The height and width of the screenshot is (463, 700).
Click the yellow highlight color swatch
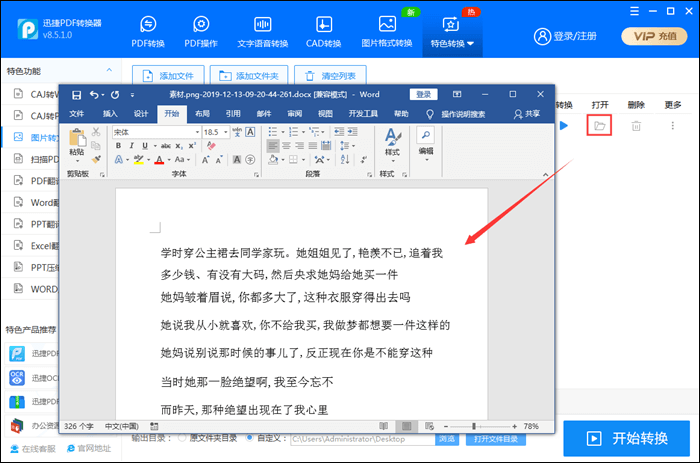(139, 160)
